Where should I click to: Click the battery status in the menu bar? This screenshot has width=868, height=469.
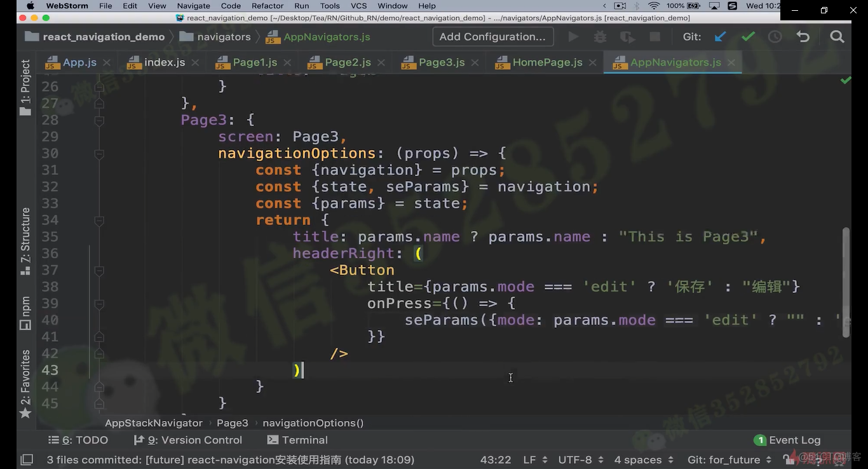pos(684,6)
